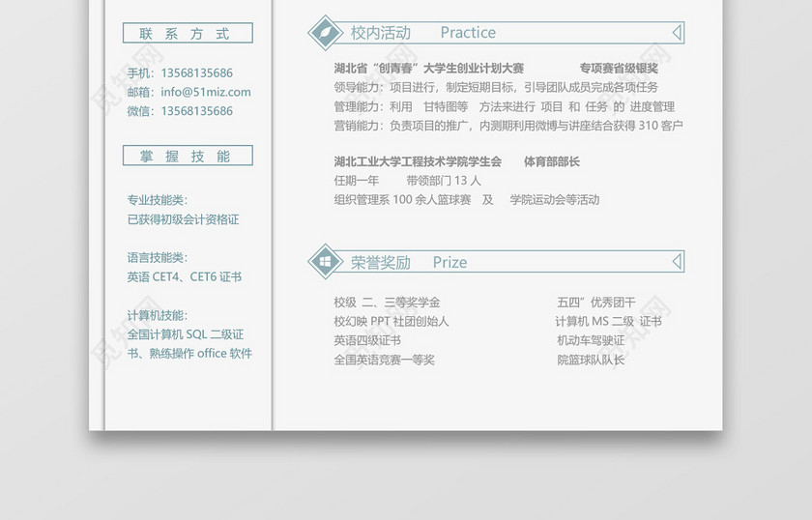Click the 院篮球队队长 text
Viewport: 812px width, 520px height.
(x=591, y=360)
